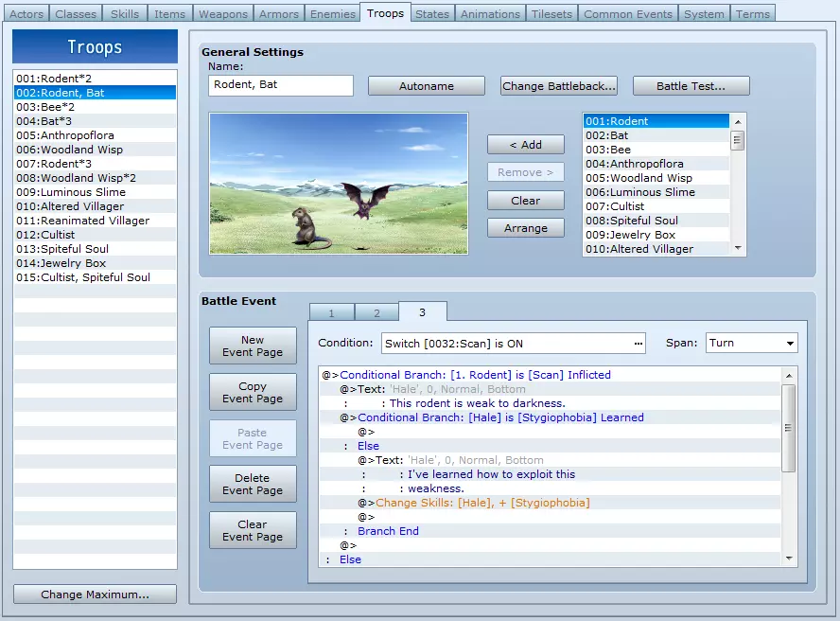
Task: Click the < Add button
Action: coord(526,145)
